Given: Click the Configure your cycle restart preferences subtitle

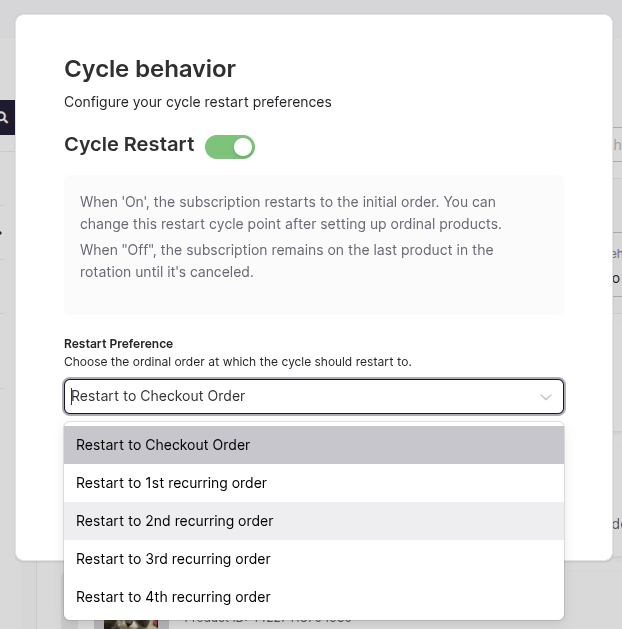Looking at the screenshot, I should [x=198, y=102].
